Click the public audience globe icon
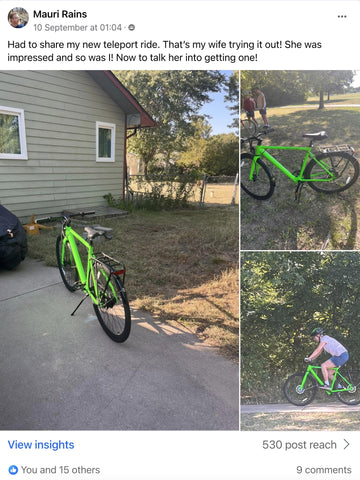Viewport: 360px width, 480px height. (x=132, y=28)
